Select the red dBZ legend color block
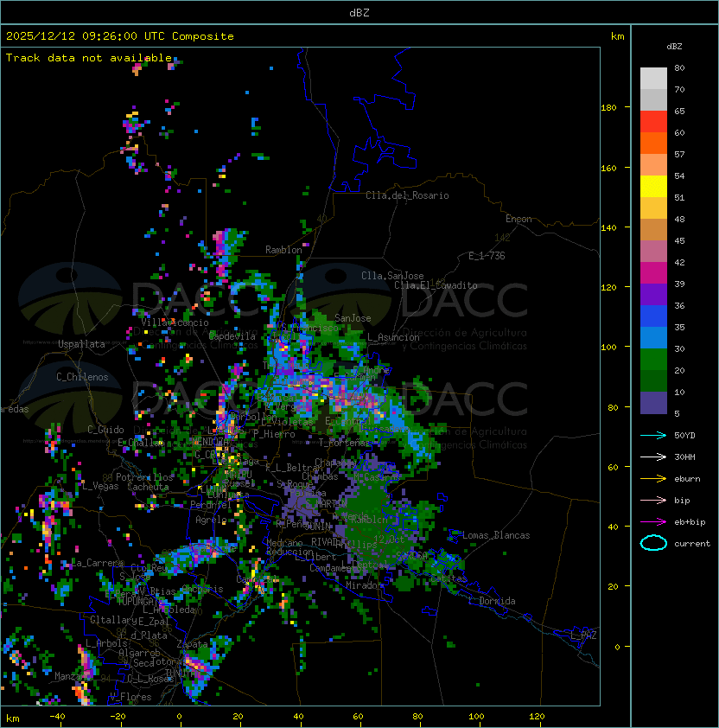 tap(653, 122)
